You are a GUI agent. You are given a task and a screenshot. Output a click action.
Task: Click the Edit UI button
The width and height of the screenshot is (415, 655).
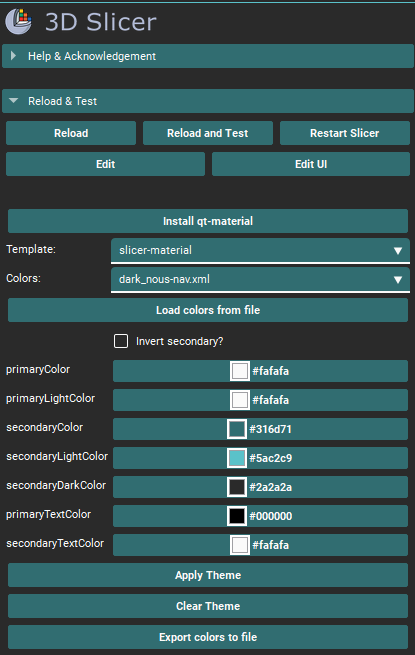pyautogui.click(x=311, y=164)
